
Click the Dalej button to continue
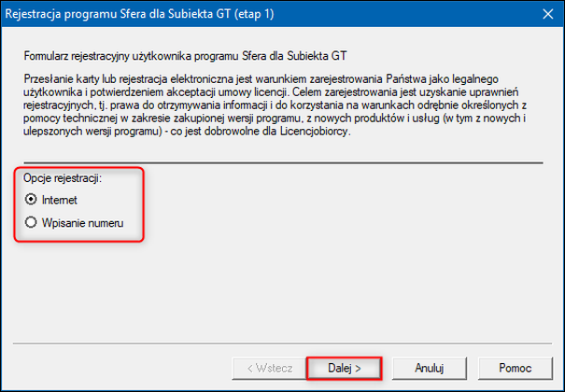[345, 368]
